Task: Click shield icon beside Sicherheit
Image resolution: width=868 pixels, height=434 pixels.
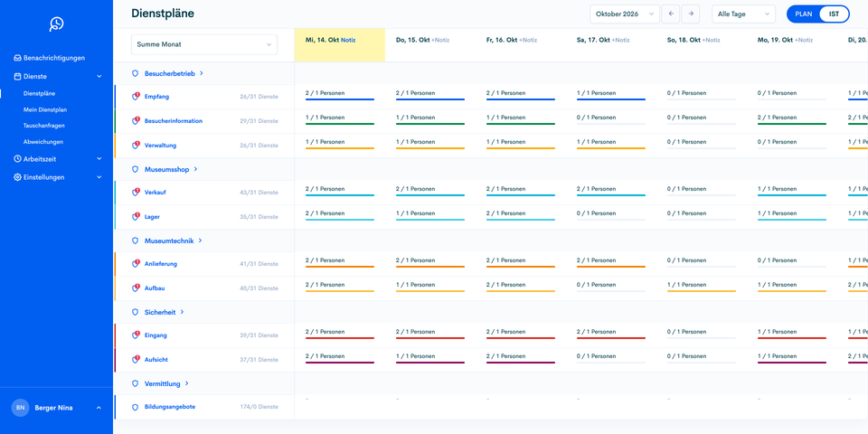Action: point(135,312)
